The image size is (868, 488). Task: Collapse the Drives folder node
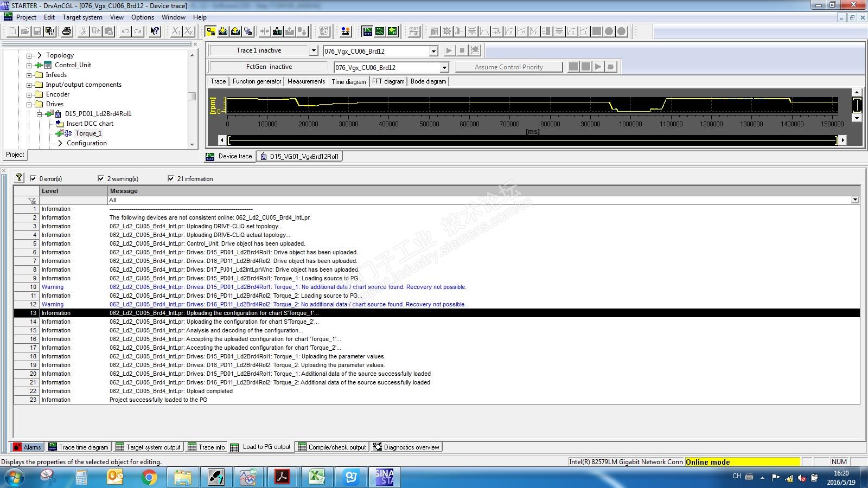[x=29, y=104]
